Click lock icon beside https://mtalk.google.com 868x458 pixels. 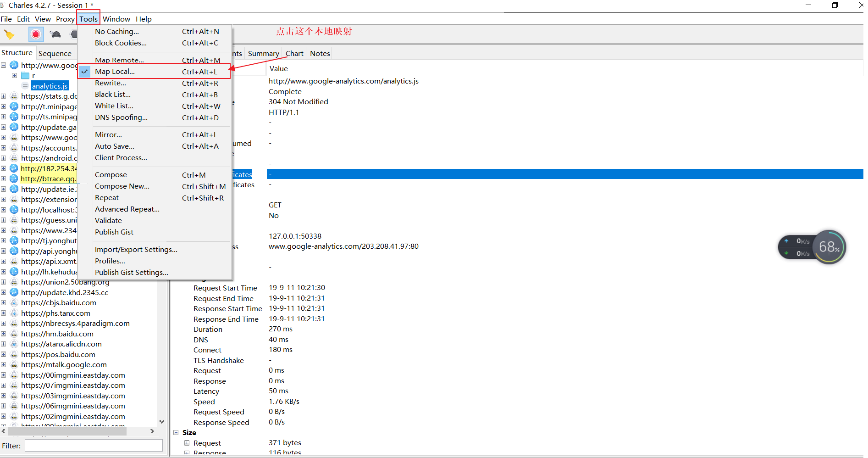coord(14,364)
